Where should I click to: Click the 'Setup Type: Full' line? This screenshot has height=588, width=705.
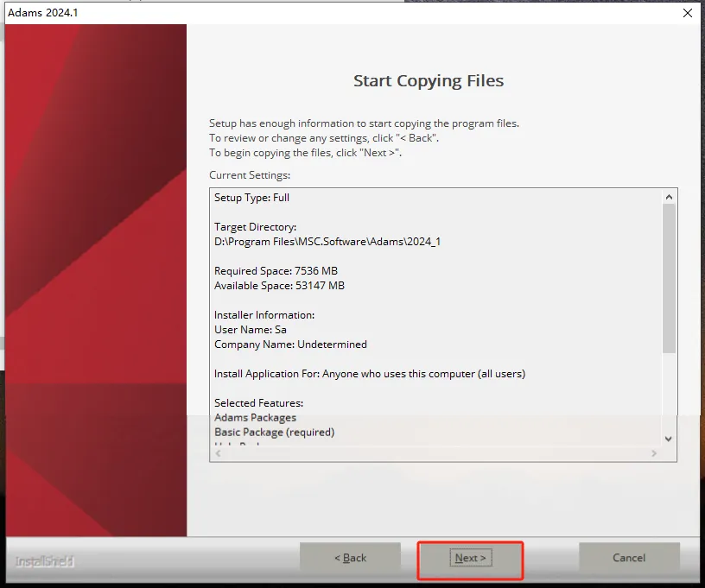click(x=251, y=198)
